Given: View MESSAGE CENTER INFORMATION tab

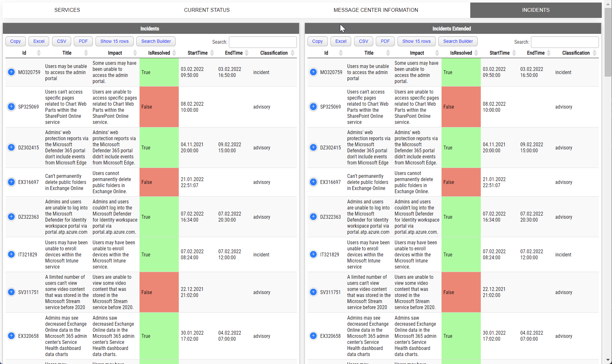Looking at the screenshot, I should tap(375, 10).
